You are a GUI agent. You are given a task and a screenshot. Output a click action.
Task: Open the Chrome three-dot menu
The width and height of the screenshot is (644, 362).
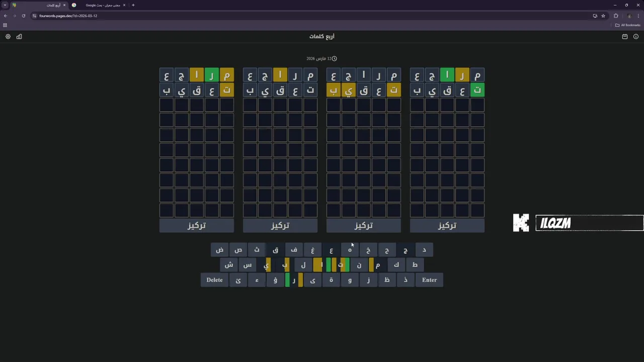638,16
